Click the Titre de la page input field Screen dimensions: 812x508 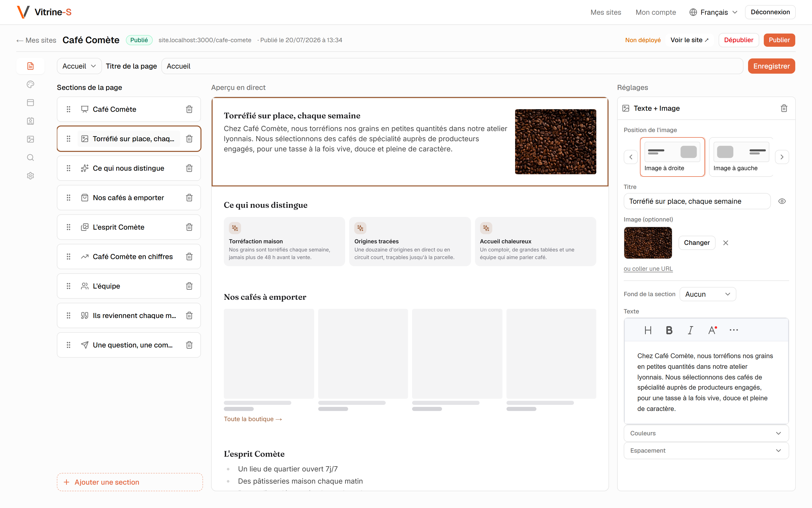click(x=452, y=66)
